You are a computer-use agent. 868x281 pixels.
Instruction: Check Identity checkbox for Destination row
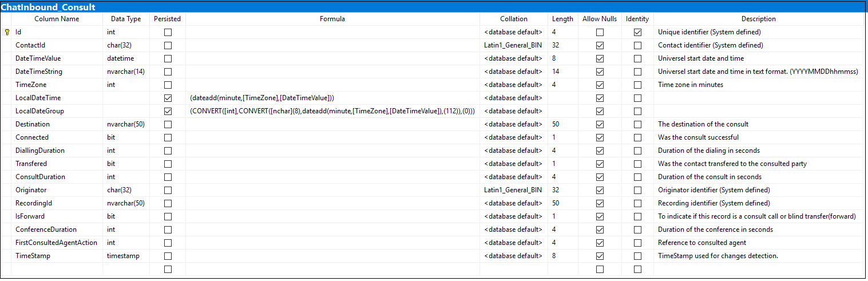pos(637,124)
